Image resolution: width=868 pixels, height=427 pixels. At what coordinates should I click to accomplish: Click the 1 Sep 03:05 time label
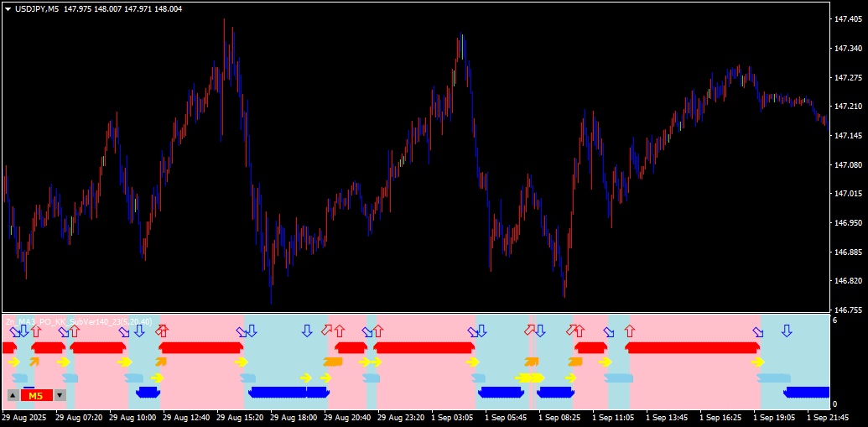[x=453, y=417]
